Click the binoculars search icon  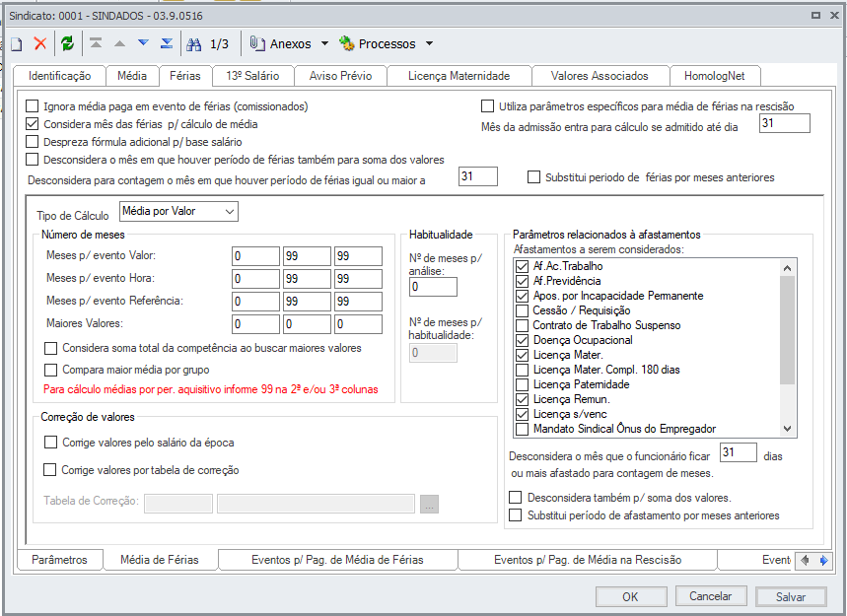[193, 44]
